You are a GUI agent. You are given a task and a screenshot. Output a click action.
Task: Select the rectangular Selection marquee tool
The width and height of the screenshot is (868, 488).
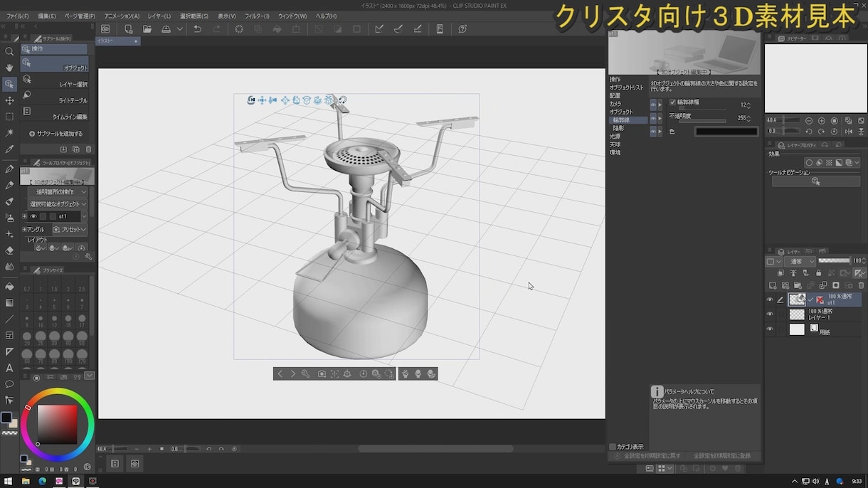click(9, 117)
